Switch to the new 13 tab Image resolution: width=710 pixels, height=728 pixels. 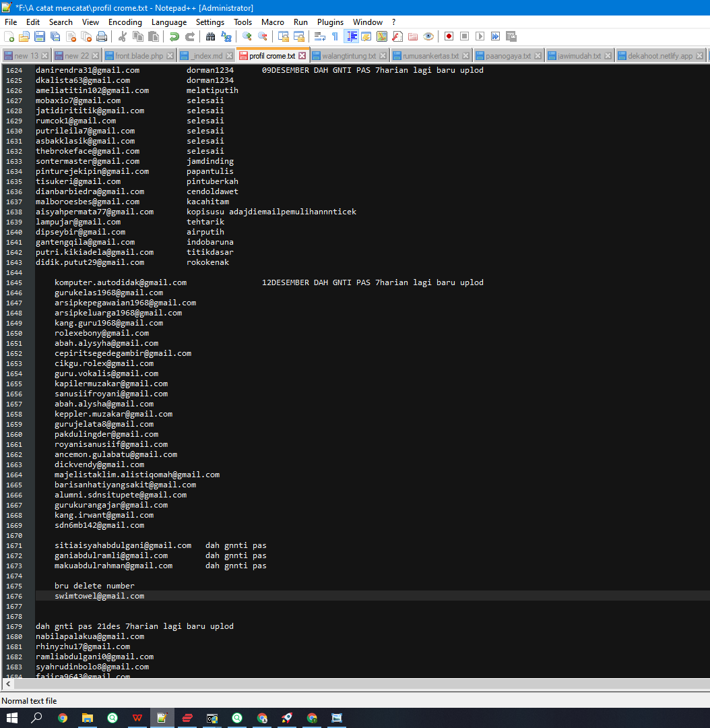26,56
